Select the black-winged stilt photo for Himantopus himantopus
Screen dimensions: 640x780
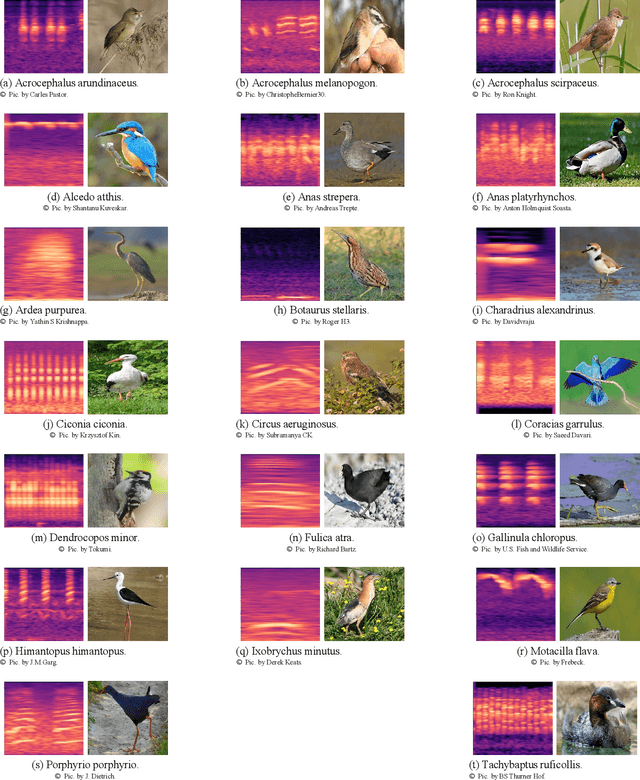(128, 604)
